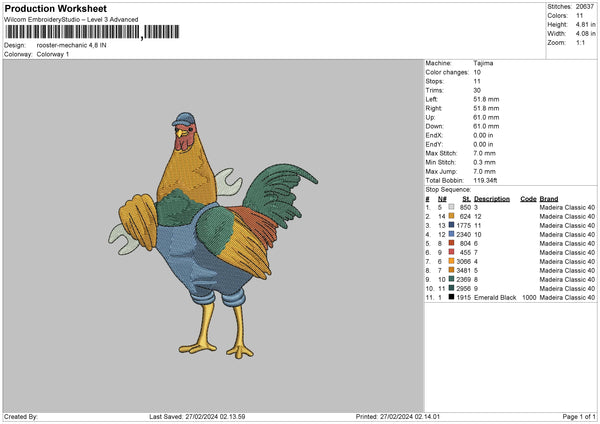This screenshot has width=600, height=424.
Task: Click the blue swatch in stop row 4
Action: pos(451,234)
